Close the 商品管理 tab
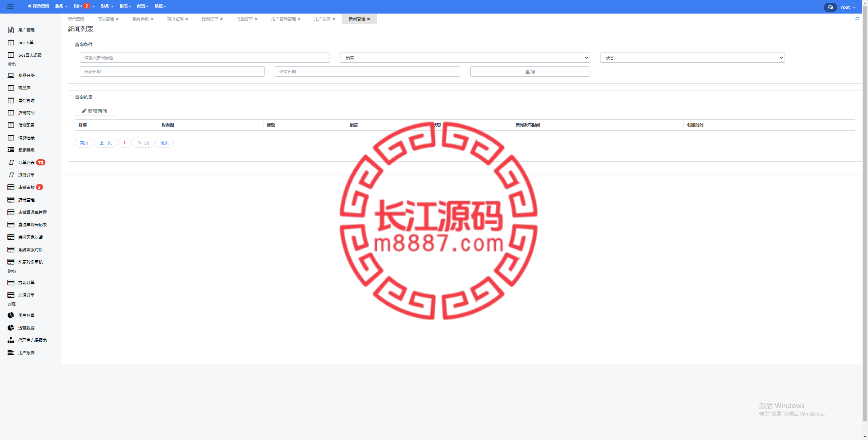 pyautogui.click(x=117, y=19)
